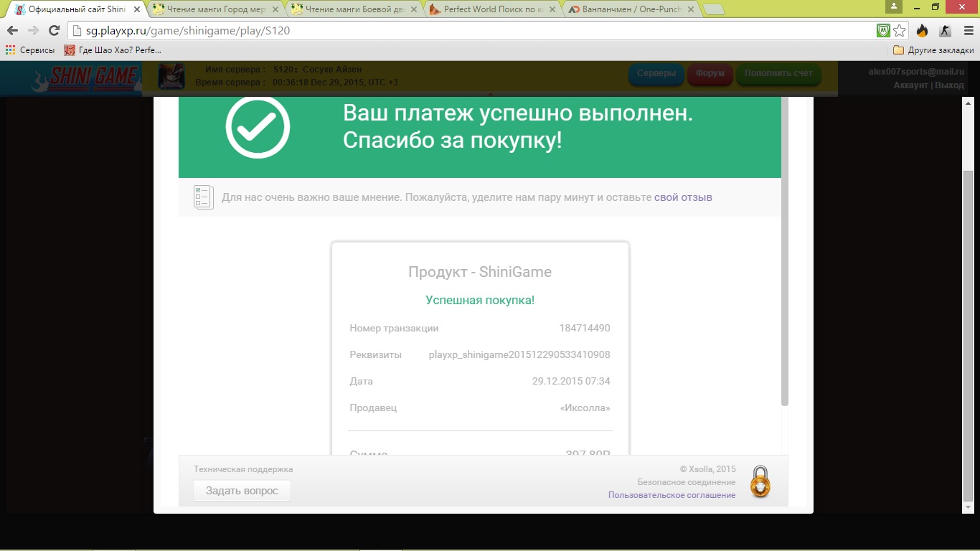Click the Задать вопрос button
The width and height of the screenshot is (980, 551).
[x=242, y=491]
